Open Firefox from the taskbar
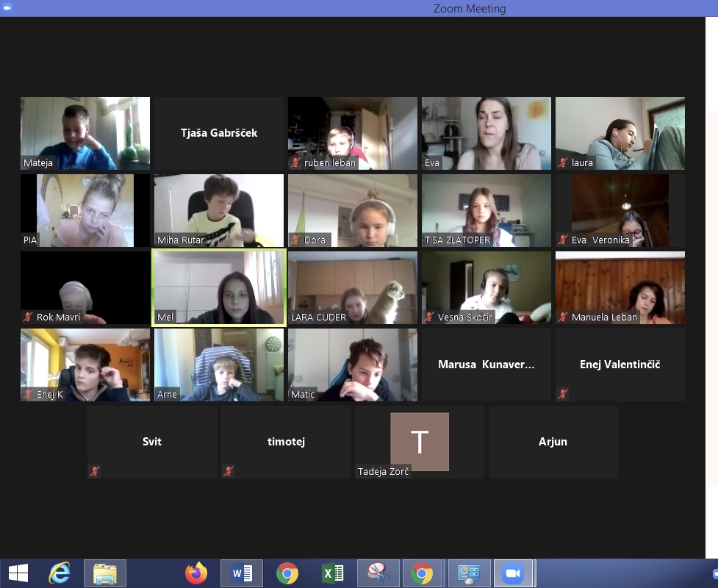The width and height of the screenshot is (718, 588). point(196,573)
